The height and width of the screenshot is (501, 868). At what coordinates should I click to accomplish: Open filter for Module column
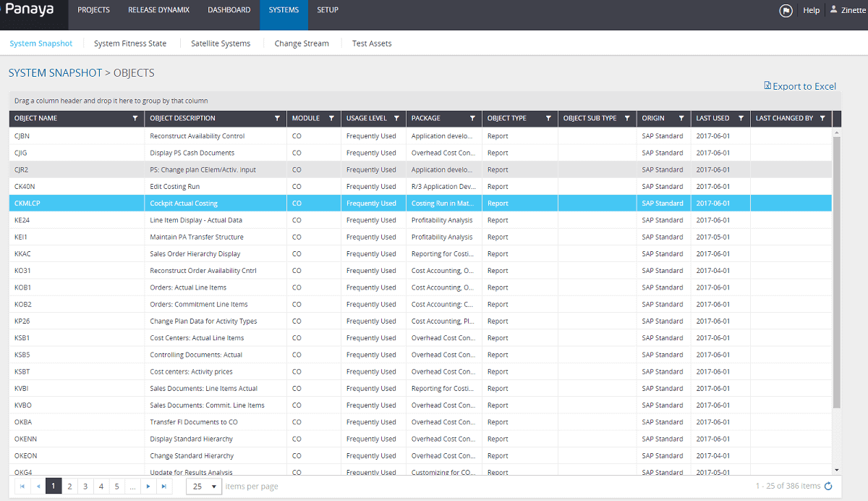point(331,118)
